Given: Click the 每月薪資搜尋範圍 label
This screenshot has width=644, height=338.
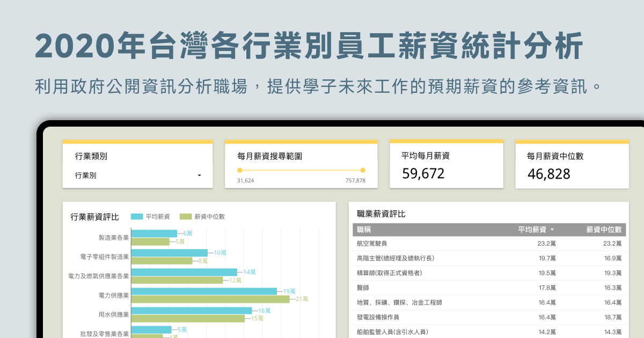Looking at the screenshot, I should pos(269,157).
